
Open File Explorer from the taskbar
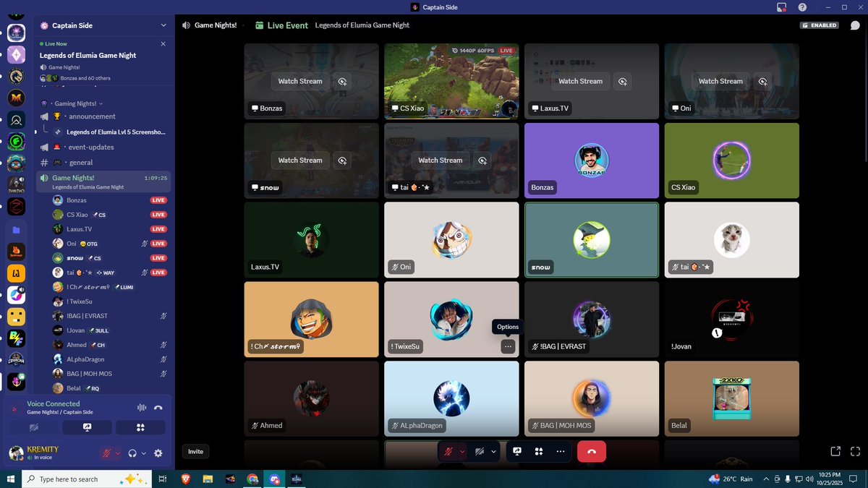[x=208, y=479]
